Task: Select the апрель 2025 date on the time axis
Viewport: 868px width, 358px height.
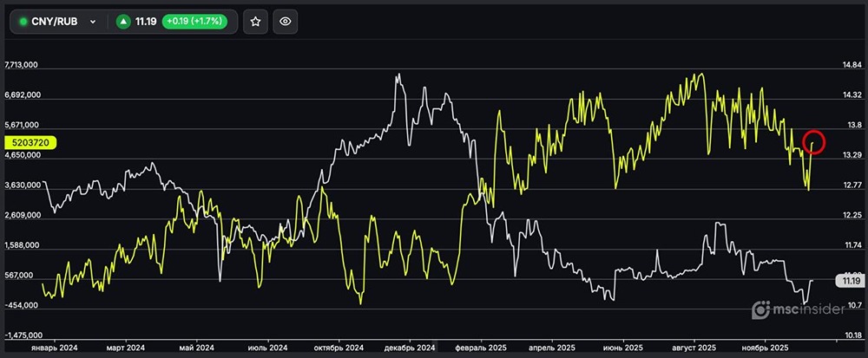Action: (552, 348)
